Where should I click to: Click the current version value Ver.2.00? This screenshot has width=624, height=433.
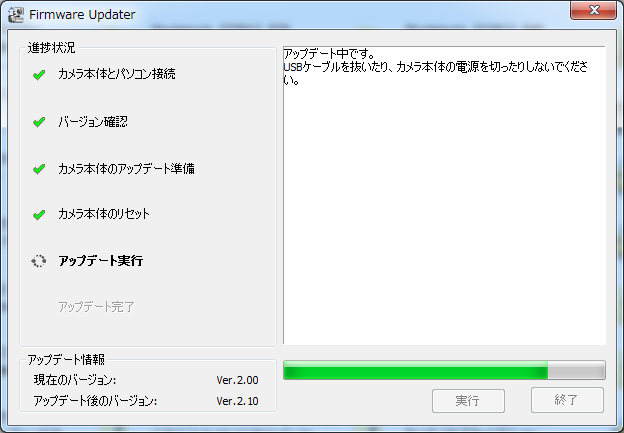(238, 380)
